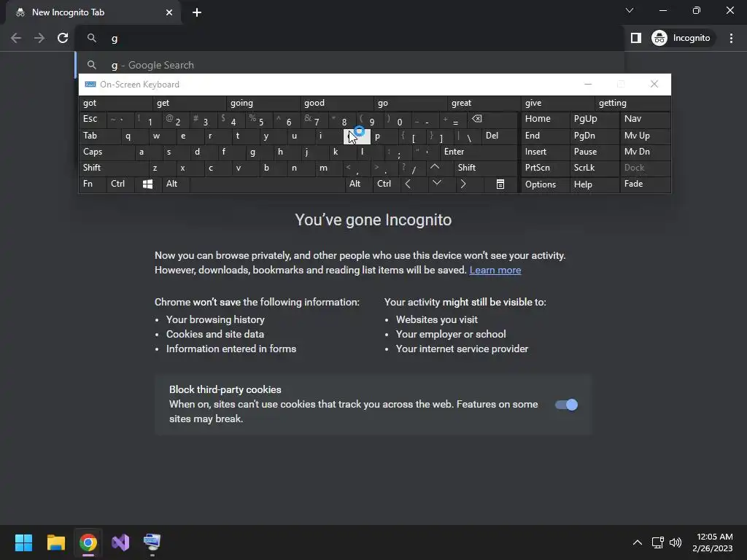Go back with the back arrow

pyautogui.click(x=16, y=38)
